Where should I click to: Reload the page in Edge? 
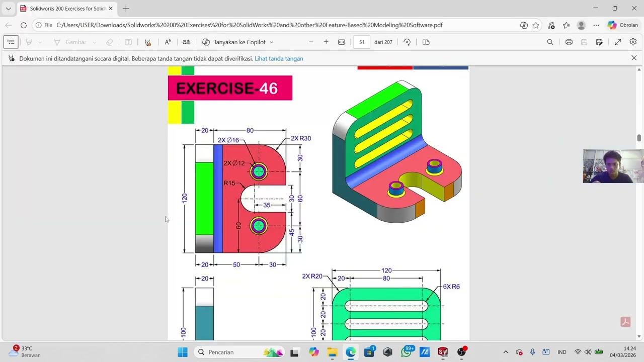pyautogui.click(x=24, y=25)
